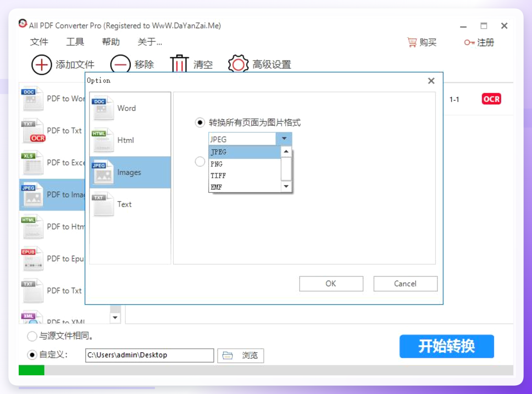Screen dimensions: 532x394
Task: Select PDF to Image JPEG icon in sidebar
Action: tap(32, 195)
